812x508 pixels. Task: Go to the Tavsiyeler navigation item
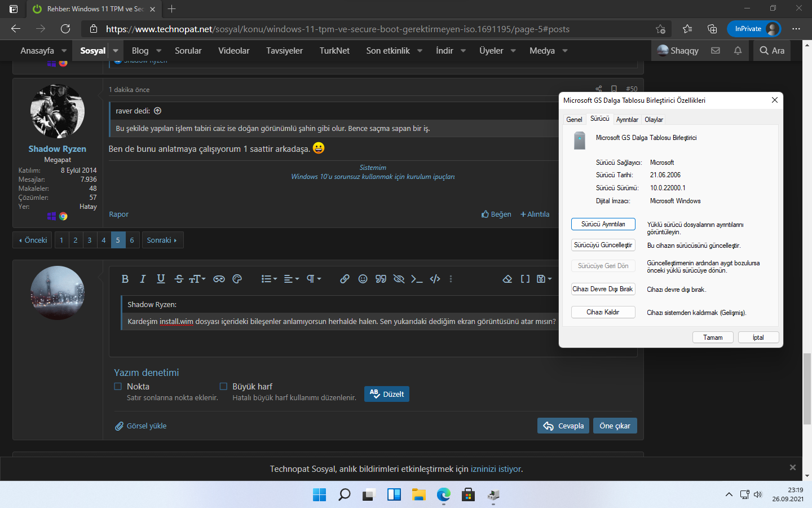pos(285,51)
